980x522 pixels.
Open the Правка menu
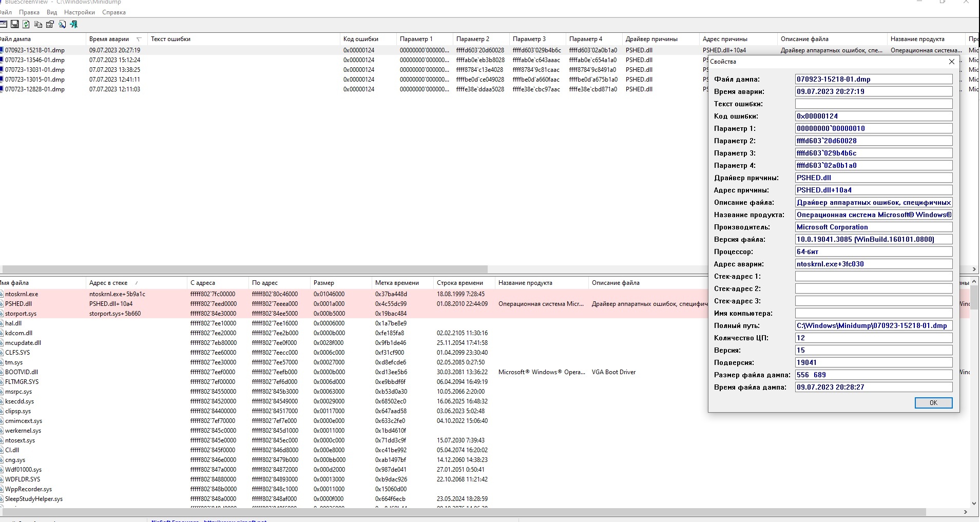pyautogui.click(x=29, y=12)
